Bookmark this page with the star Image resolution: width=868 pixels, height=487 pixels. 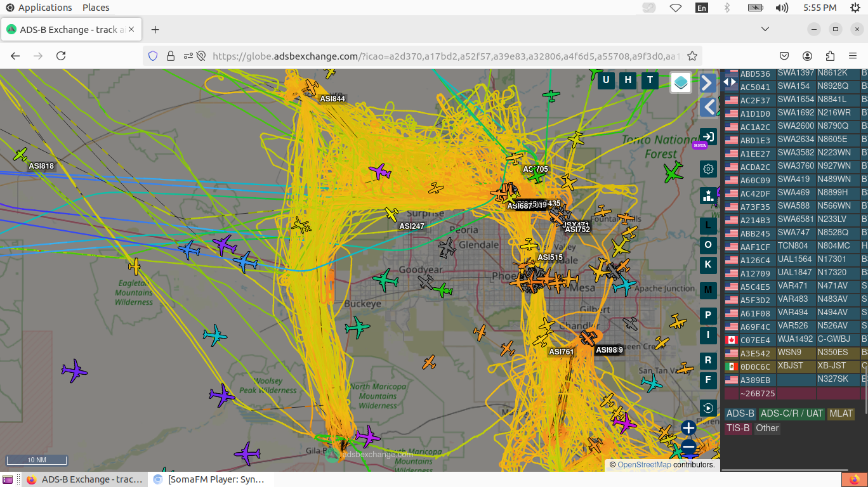click(x=692, y=56)
